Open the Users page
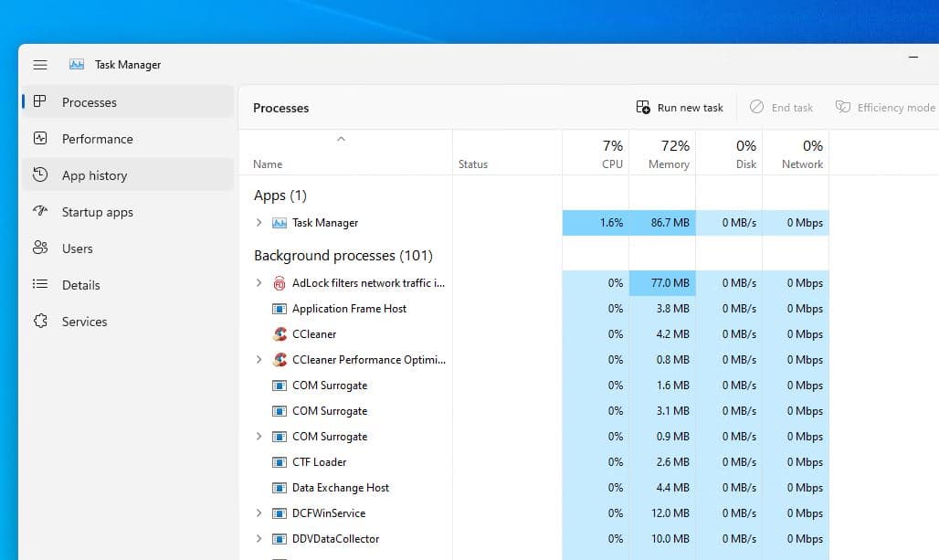 pyautogui.click(x=128, y=248)
